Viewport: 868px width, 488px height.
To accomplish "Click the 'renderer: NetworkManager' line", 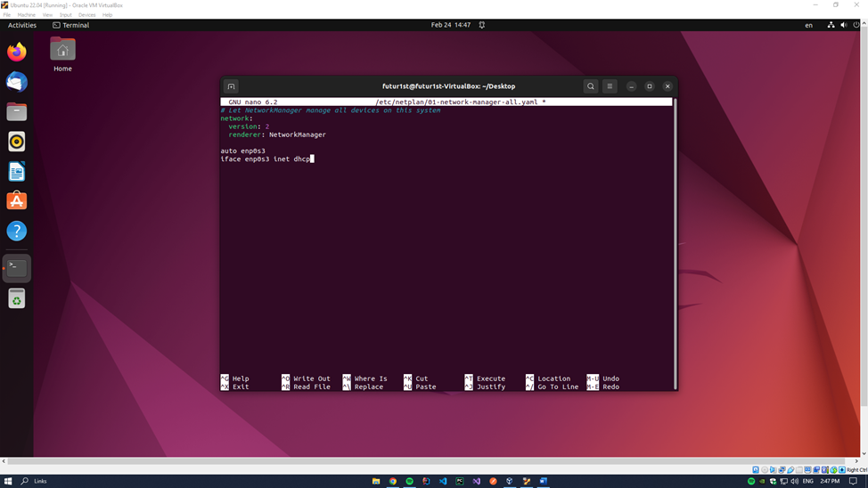I will (277, 135).
